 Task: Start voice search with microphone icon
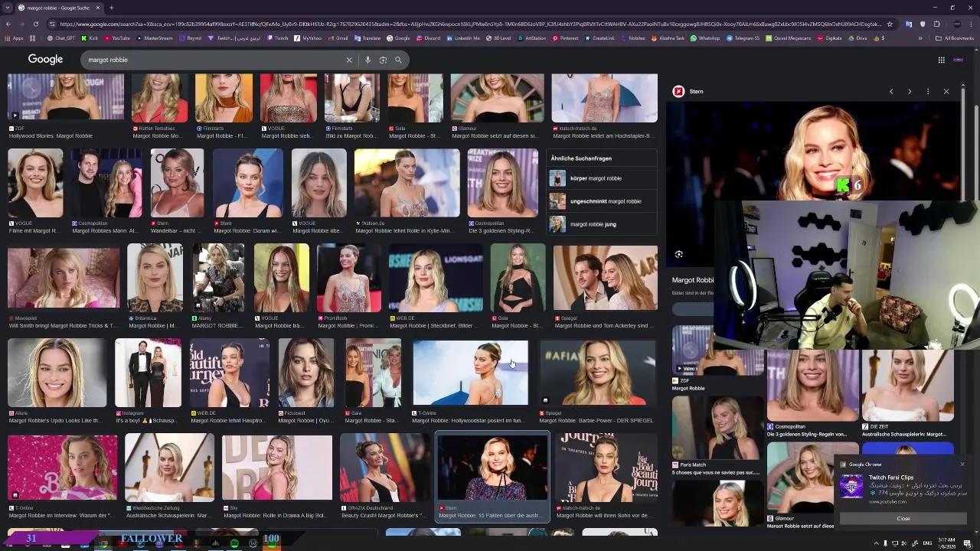367,60
